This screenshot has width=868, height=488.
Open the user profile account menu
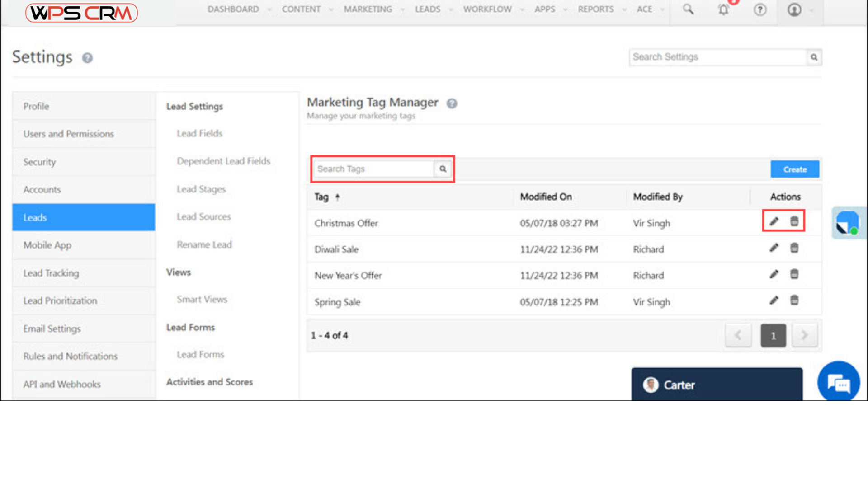(x=794, y=9)
